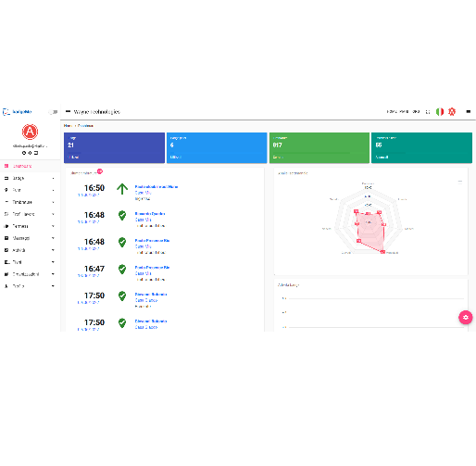This screenshot has height=466, width=476.
Task: Click the progress bar in the indigo 21 card
Action: [114, 152]
